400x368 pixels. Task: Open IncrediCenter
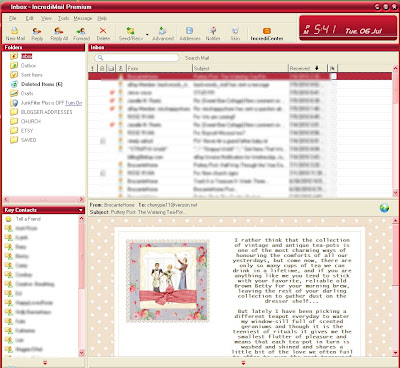267,34
